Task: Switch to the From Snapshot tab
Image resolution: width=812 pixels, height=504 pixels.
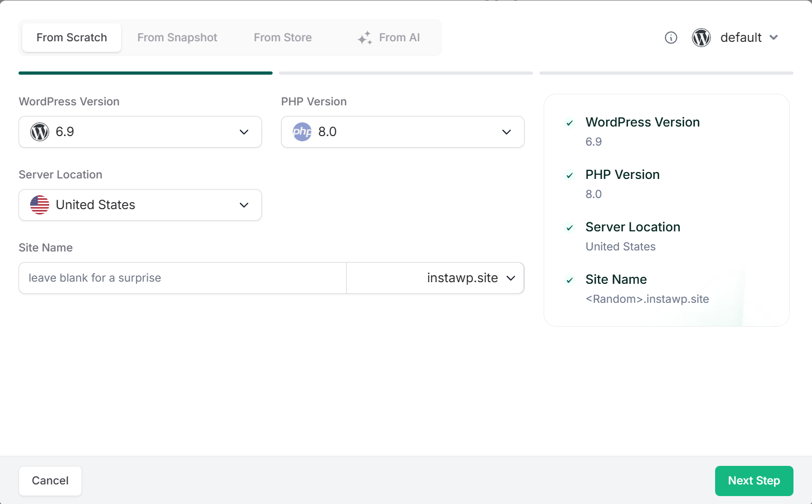Action: tap(177, 37)
